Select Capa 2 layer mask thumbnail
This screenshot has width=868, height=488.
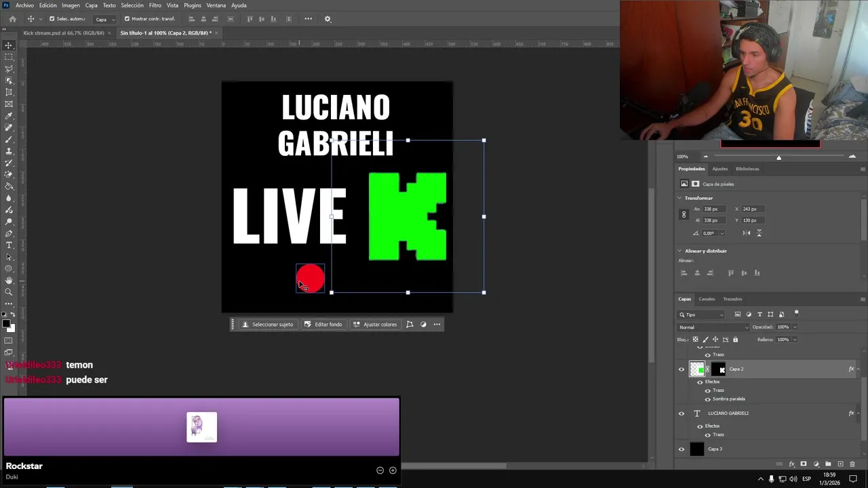[719, 369]
